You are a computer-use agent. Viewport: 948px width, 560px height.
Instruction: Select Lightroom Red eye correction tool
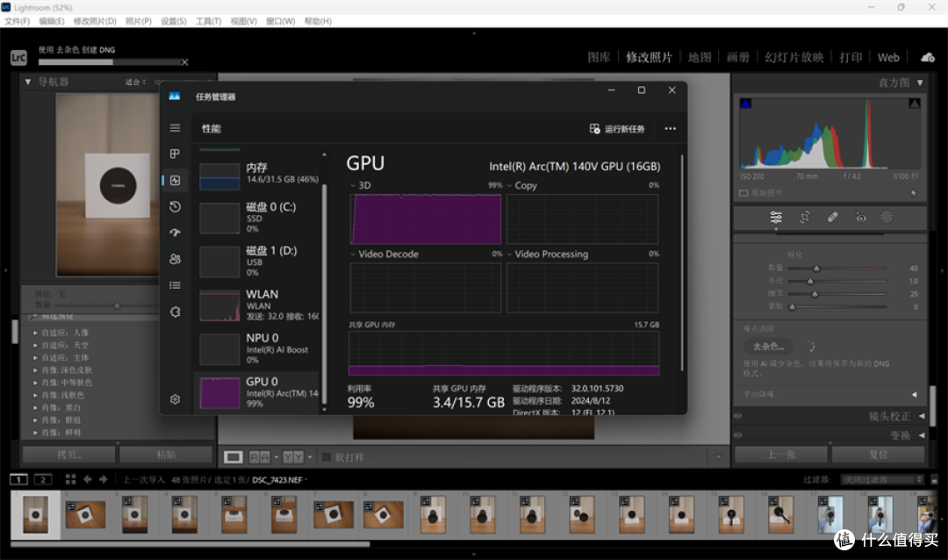click(x=860, y=217)
